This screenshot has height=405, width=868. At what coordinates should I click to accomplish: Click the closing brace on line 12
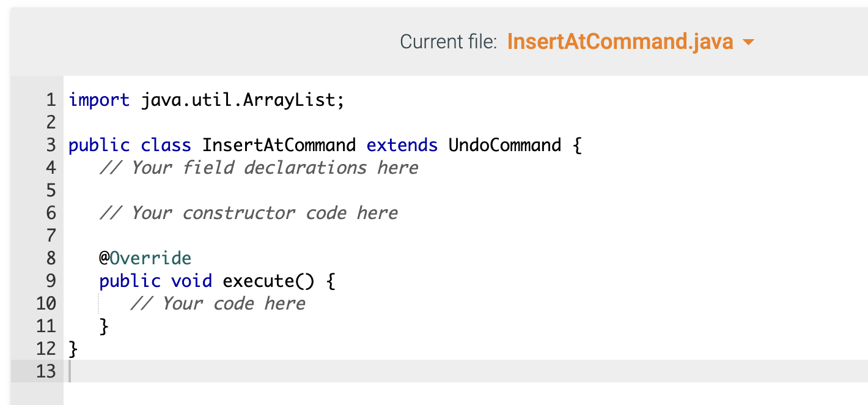click(73, 348)
